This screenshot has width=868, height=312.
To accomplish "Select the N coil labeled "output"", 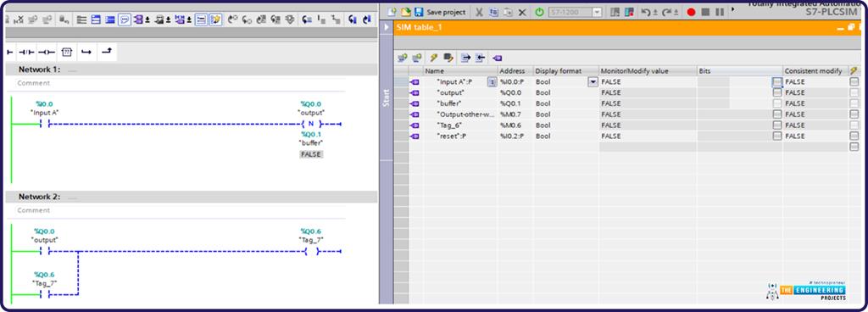I will pos(310,124).
